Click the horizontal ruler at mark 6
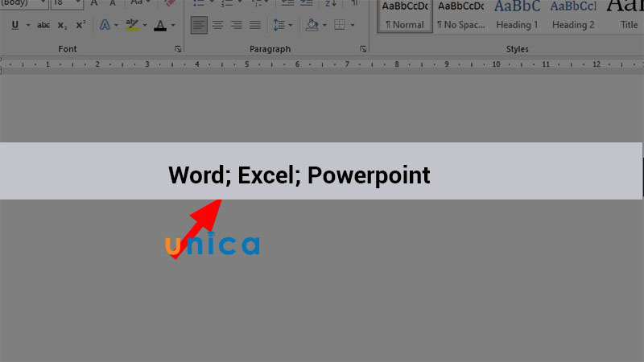This screenshot has height=362, width=644. coord(297,64)
